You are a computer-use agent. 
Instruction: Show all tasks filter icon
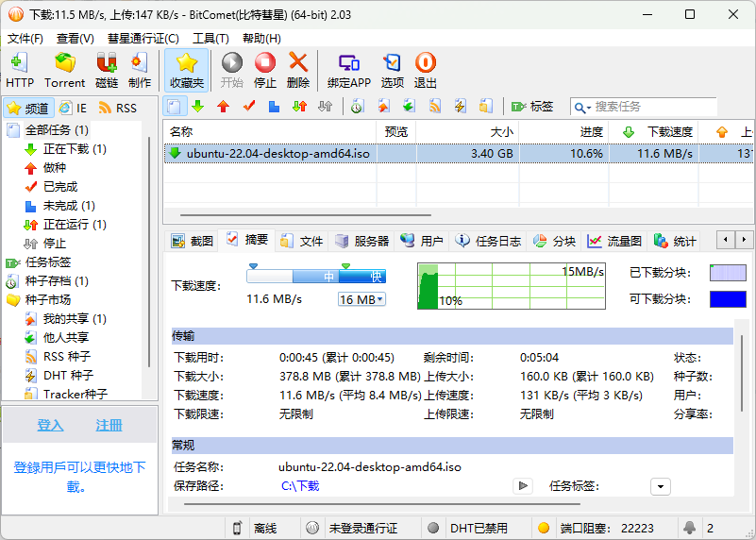click(x=175, y=107)
